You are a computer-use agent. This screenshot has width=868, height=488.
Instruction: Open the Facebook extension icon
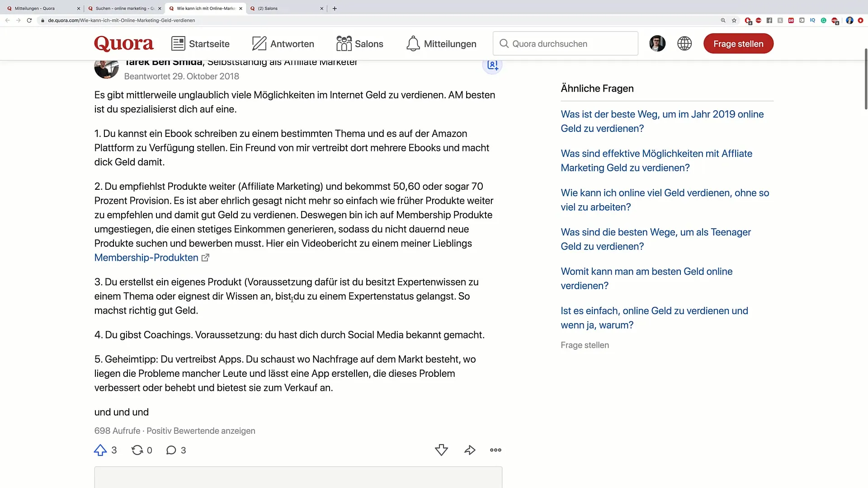tap(769, 20)
